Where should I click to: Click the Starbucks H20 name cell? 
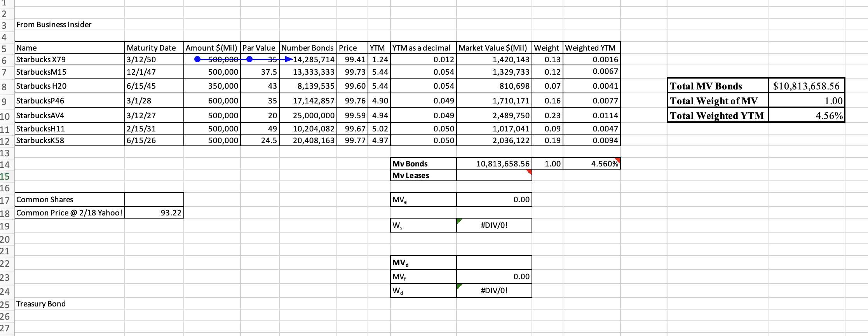pyautogui.click(x=70, y=86)
